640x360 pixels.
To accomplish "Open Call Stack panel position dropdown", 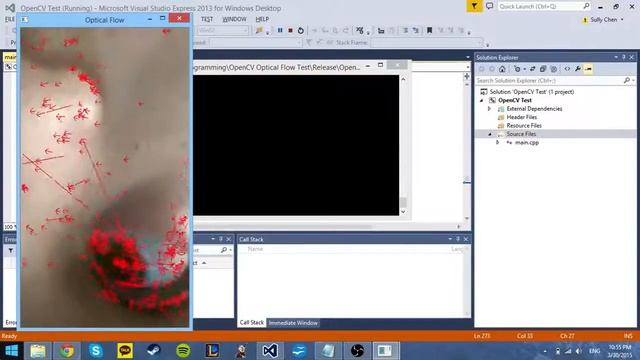I will (450, 239).
